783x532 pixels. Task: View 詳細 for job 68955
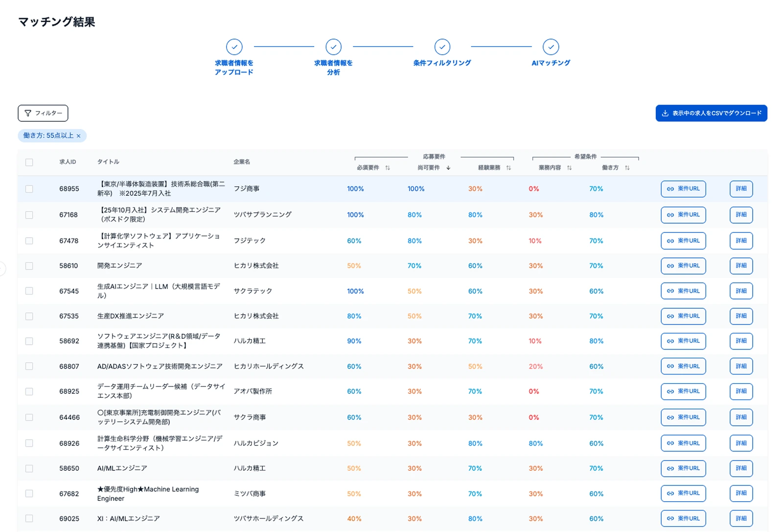coord(741,189)
